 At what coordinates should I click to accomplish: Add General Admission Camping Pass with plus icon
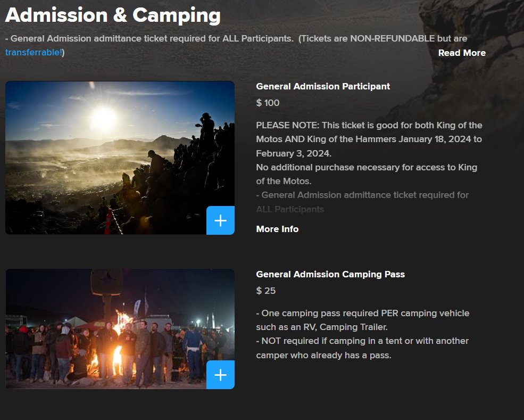[x=220, y=375]
